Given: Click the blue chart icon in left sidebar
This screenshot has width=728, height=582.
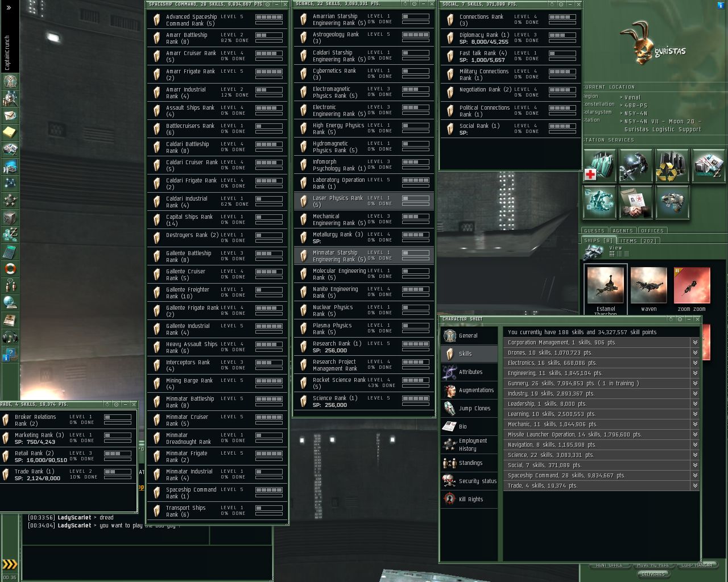Looking at the screenshot, I should [x=10, y=167].
